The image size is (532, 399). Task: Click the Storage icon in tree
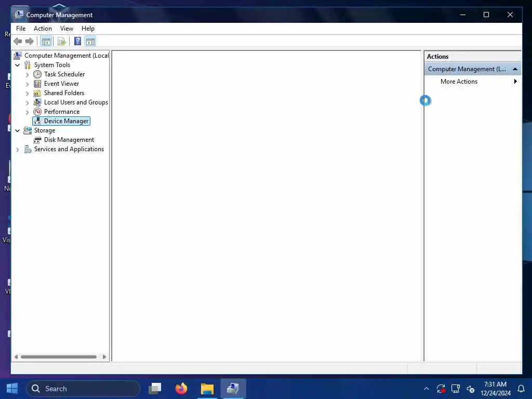pyautogui.click(x=28, y=130)
